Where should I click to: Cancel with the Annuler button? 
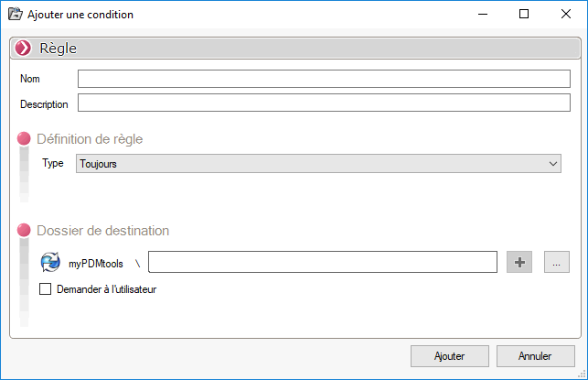pyautogui.click(x=535, y=356)
